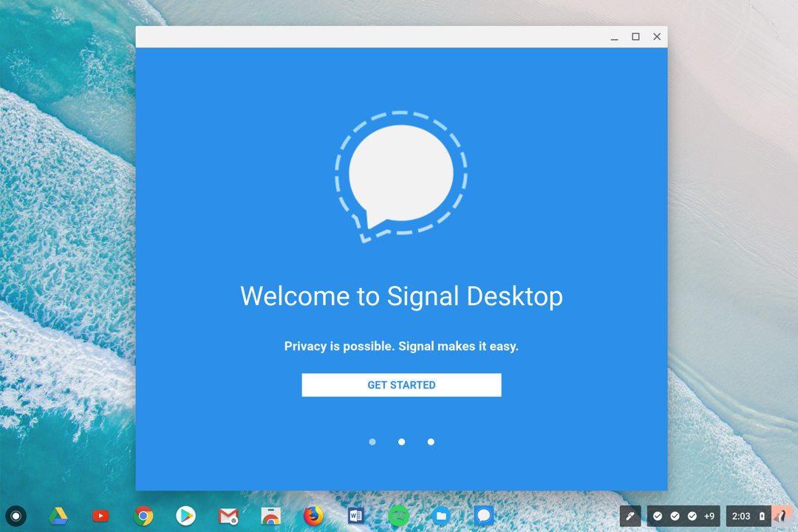Image resolution: width=798 pixels, height=532 pixels.
Task: Click the 2:03 clock status area
Action: point(740,516)
